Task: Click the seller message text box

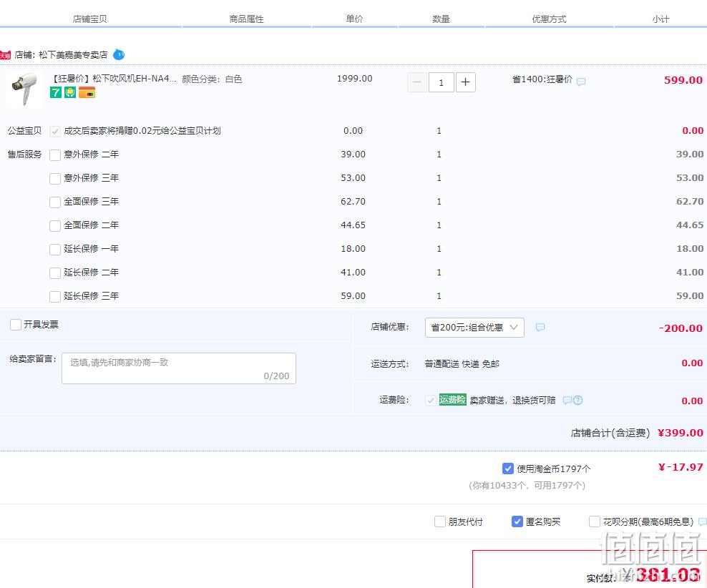Action: [x=179, y=368]
